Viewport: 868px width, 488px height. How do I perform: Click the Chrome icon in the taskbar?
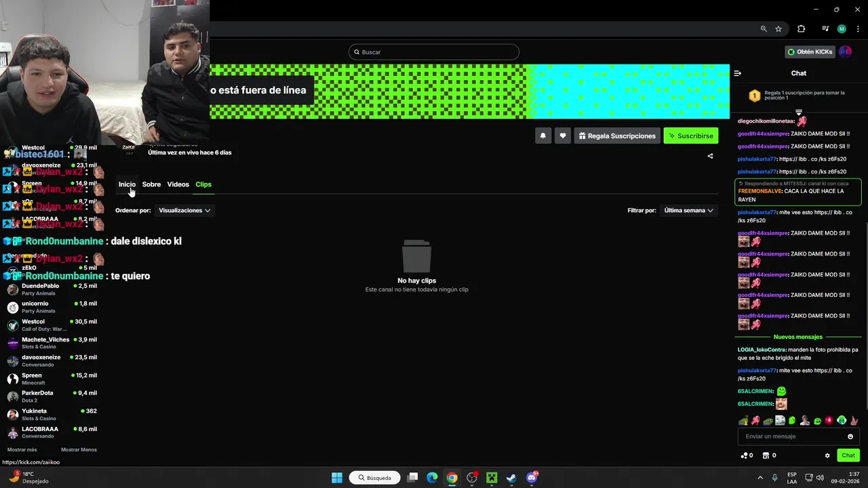(x=452, y=478)
